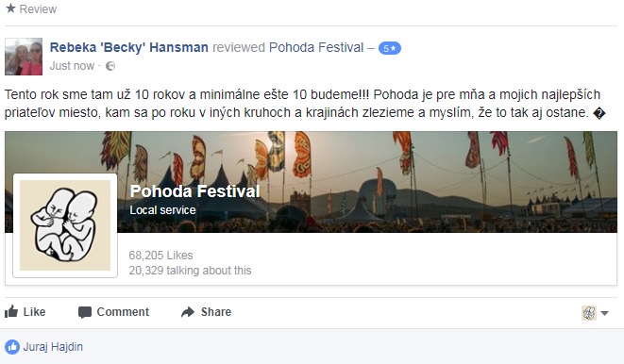Click the Like thumbs-up icon
Viewport: 624px width, 364px height.
[x=11, y=311]
